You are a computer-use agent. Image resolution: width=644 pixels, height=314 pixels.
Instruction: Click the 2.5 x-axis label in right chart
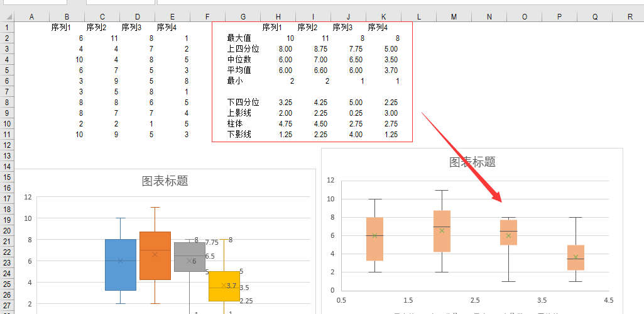(x=475, y=300)
